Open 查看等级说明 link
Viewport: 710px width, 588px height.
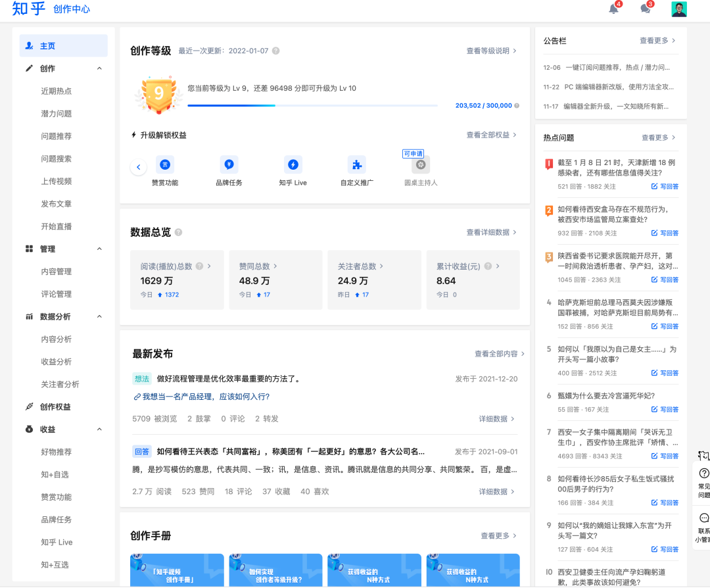(x=491, y=51)
